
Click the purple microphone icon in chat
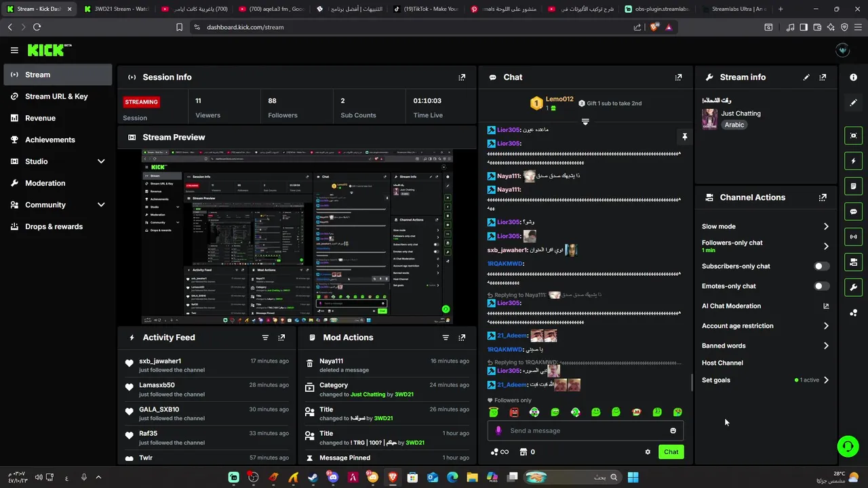[x=498, y=430]
